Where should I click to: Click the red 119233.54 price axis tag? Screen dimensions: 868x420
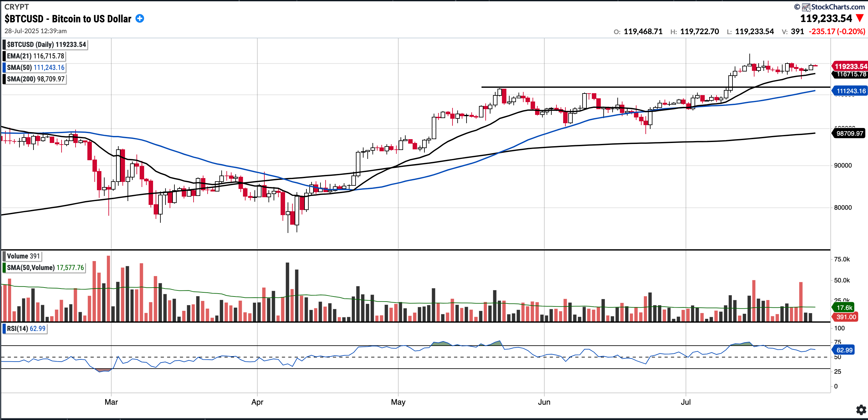(850, 66)
